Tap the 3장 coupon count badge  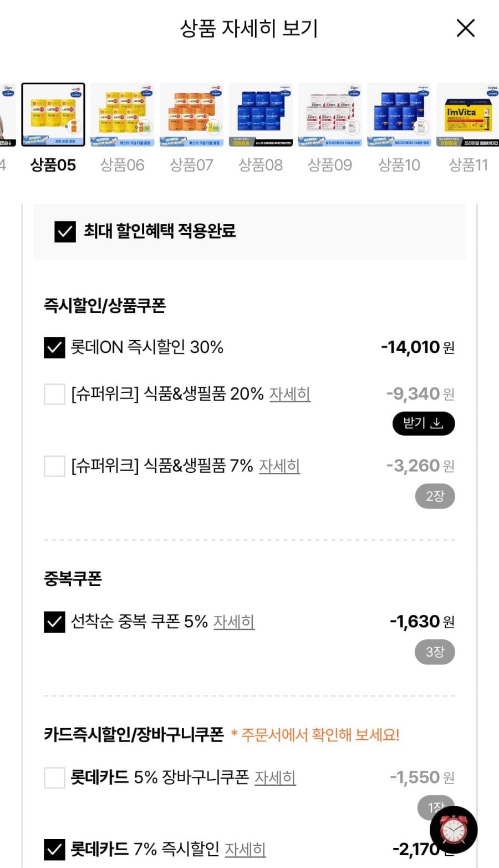point(435,652)
